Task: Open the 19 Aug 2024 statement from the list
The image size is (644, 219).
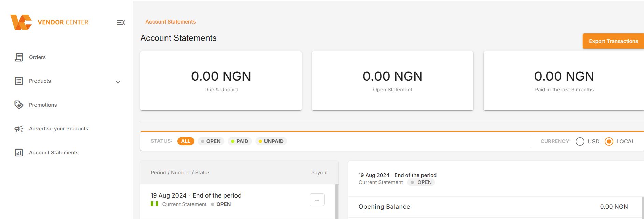Action: [x=196, y=195]
